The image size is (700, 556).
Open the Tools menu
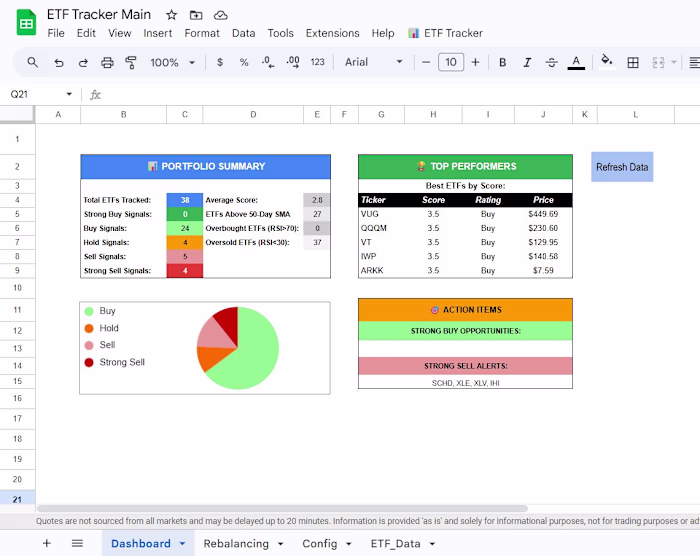[x=280, y=33]
